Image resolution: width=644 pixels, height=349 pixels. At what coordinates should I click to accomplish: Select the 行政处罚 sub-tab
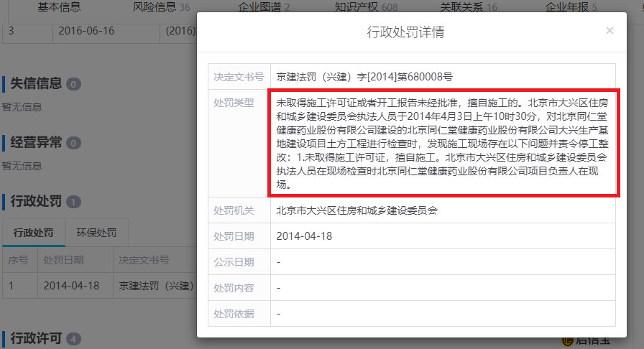coord(33,233)
